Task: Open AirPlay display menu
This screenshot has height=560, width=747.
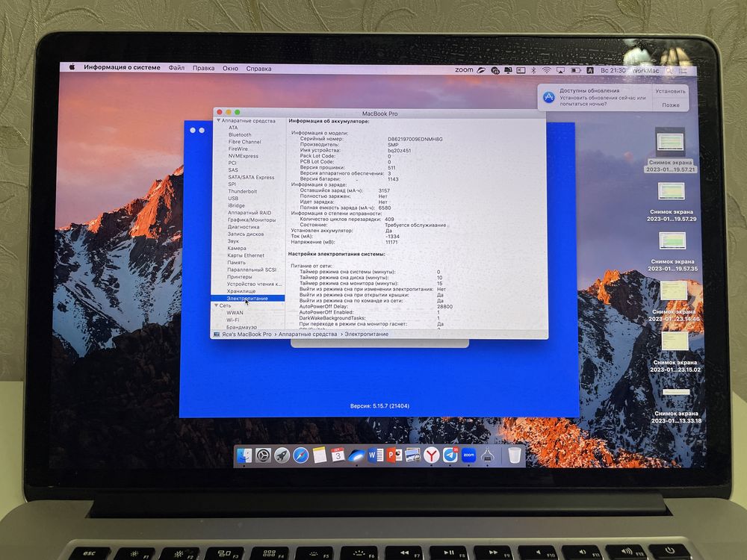Action: pos(561,70)
